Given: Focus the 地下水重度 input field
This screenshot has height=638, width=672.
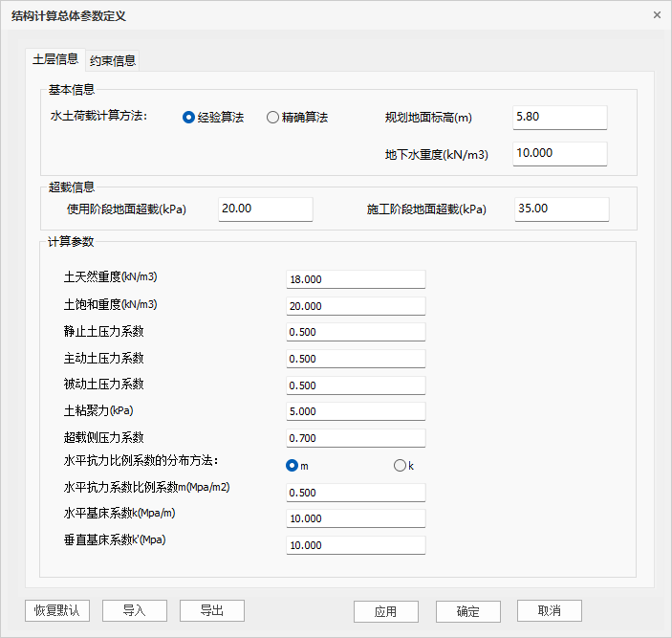Looking at the screenshot, I should [559, 153].
